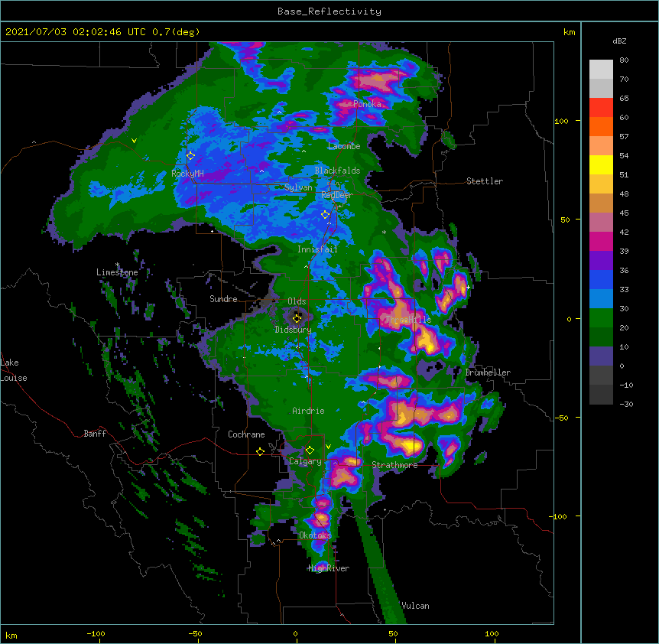Click the Base_Reflectivity title

[x=329, y=11]
